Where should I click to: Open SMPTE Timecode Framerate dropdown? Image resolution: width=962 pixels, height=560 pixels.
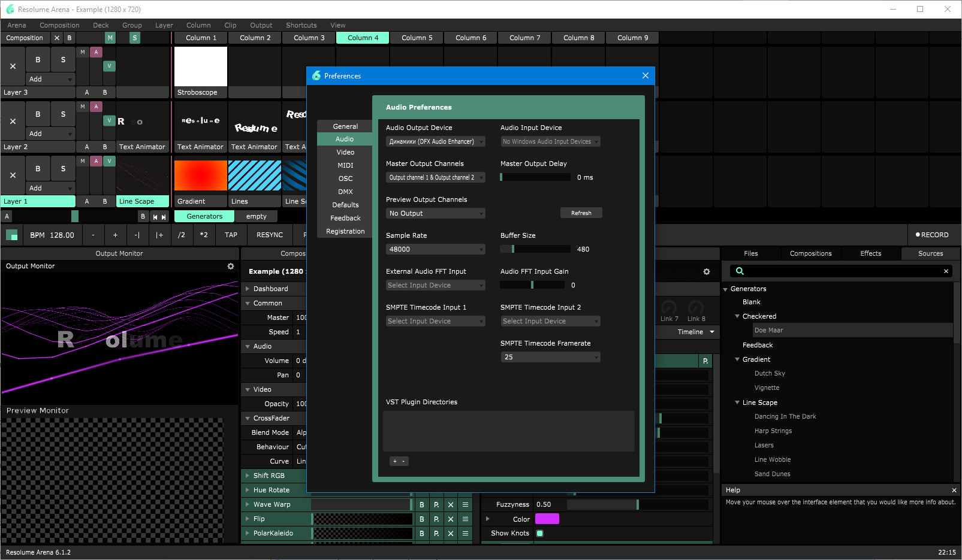point(550,358)
